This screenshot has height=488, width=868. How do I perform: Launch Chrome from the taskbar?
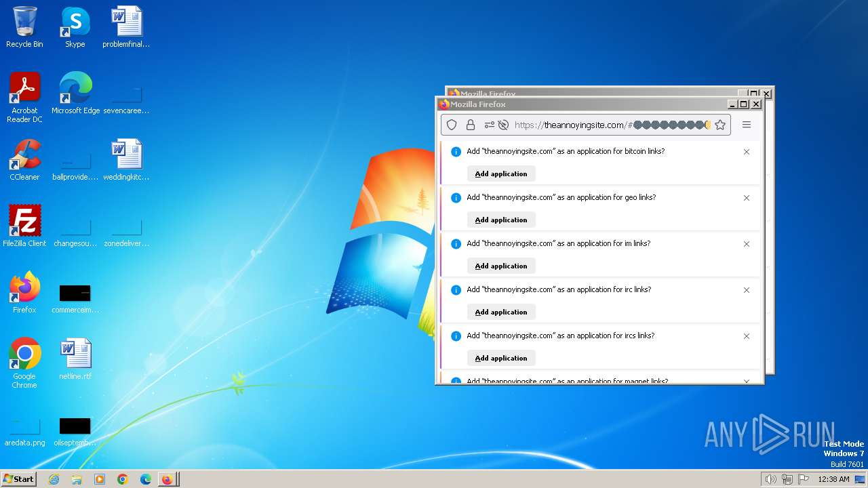click(123, 479)
